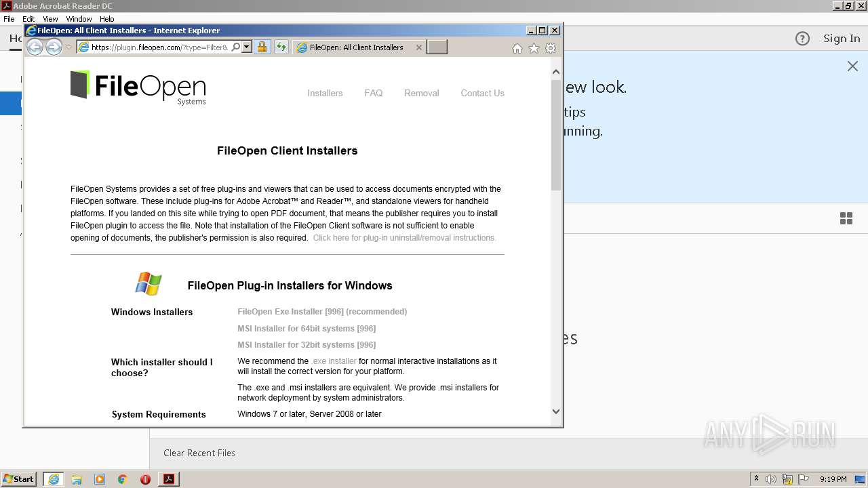Click the plug-in uninstall/removal instructions link

pos(404,238)
